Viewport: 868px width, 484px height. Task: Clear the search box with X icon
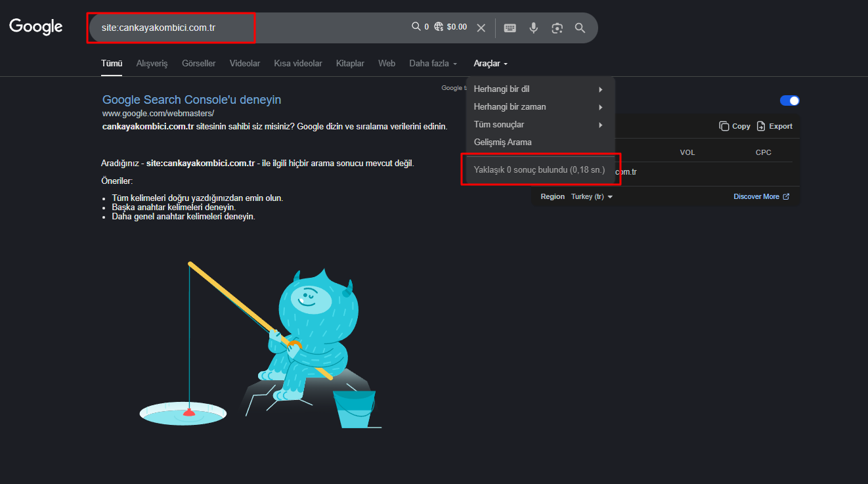click(x=481, y=28)
